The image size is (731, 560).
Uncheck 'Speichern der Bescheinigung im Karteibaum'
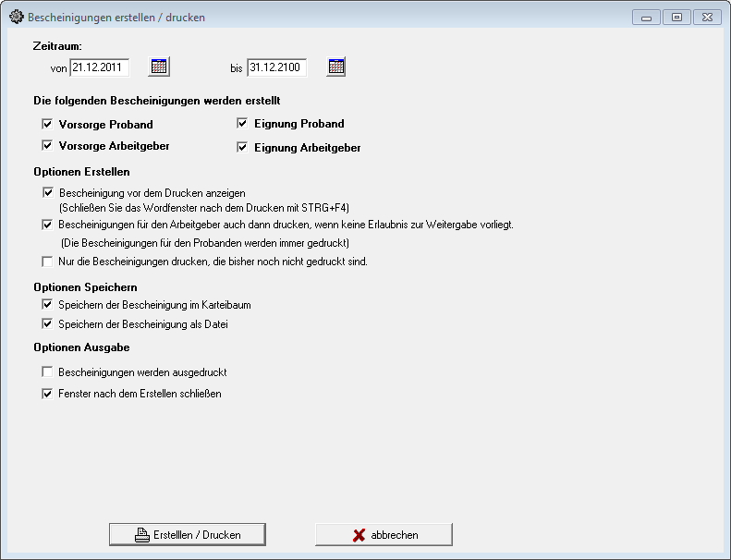(x=48, y=304)
